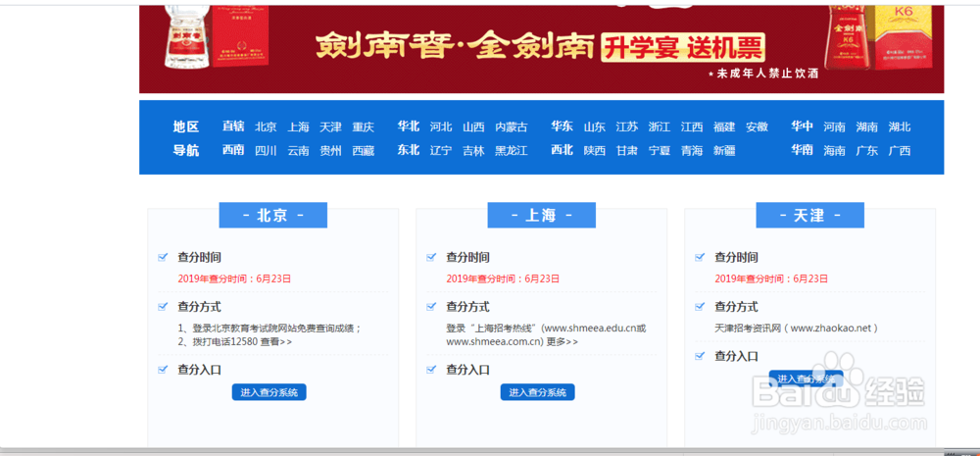
Task: Click the - 天津 - card header
Action: point(810,215)
